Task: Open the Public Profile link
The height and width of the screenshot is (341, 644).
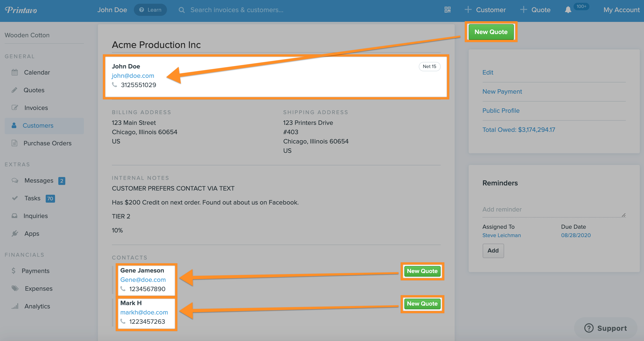Action: coord(501,111)
